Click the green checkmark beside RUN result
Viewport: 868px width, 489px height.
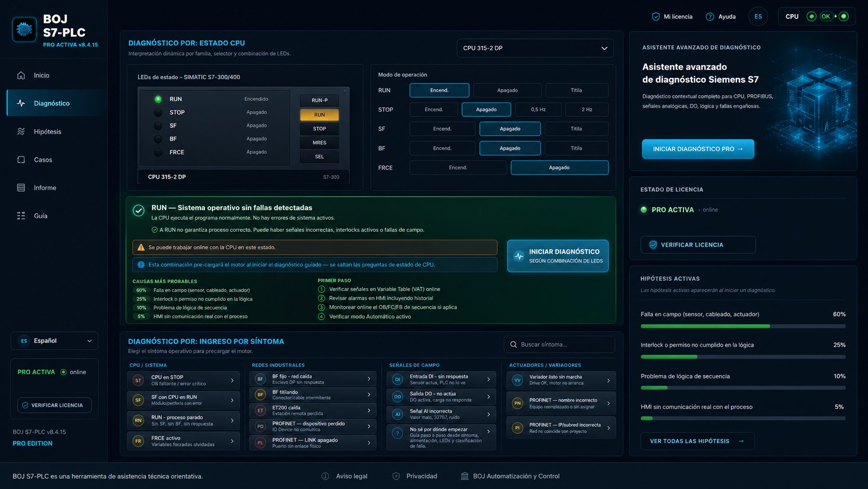[139, 210]
